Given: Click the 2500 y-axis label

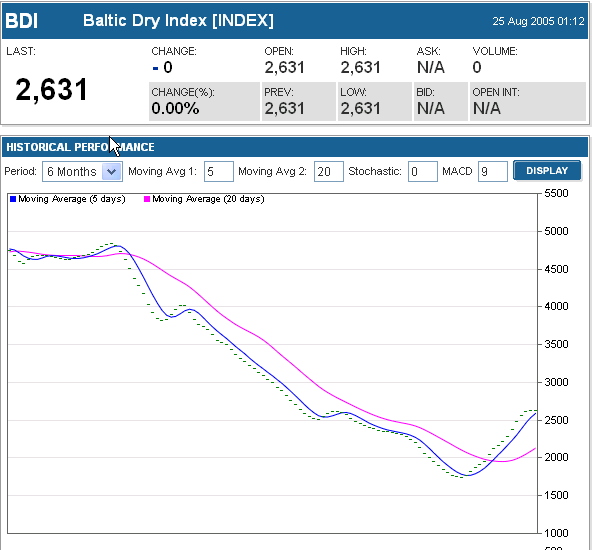Looking at the screenshot, I should pos(556,420).
